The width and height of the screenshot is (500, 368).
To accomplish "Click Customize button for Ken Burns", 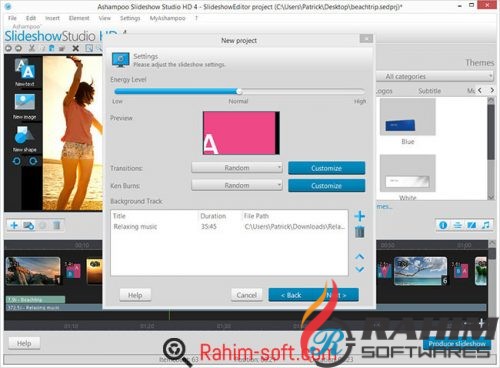I will pos(326,186).
